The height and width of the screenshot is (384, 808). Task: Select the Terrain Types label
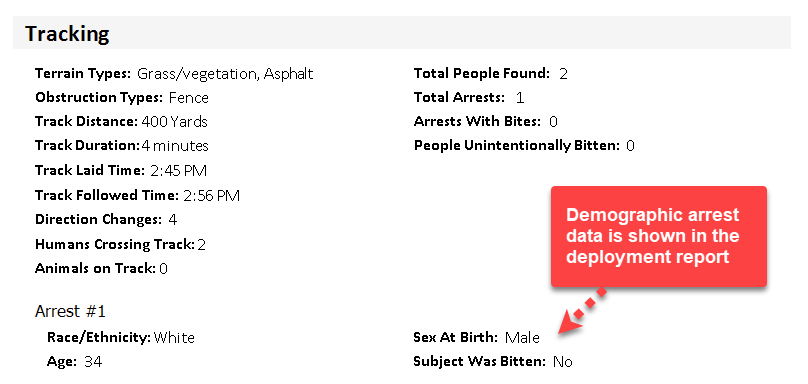coord(83,74)
